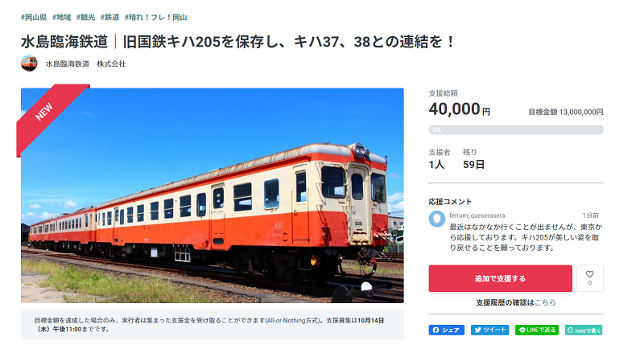Open the #地域 hashtag
Screen dimensions: 644x353
[x=62, y=17]
